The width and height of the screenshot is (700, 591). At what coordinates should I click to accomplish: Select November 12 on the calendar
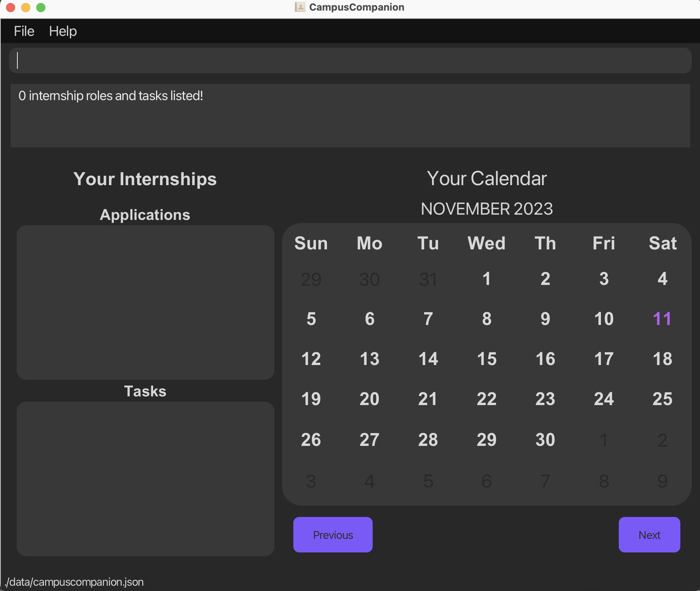click(311, 359)
